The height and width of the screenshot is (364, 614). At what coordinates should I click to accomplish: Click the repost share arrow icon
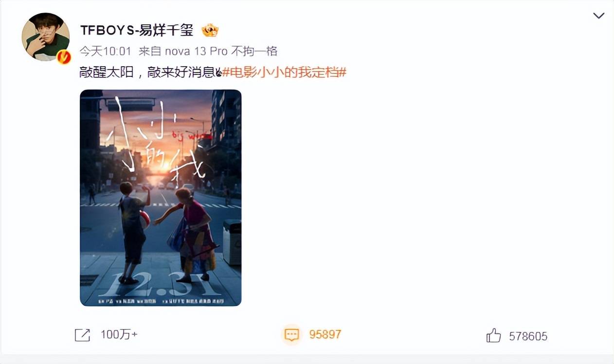(x=83, y=335)
